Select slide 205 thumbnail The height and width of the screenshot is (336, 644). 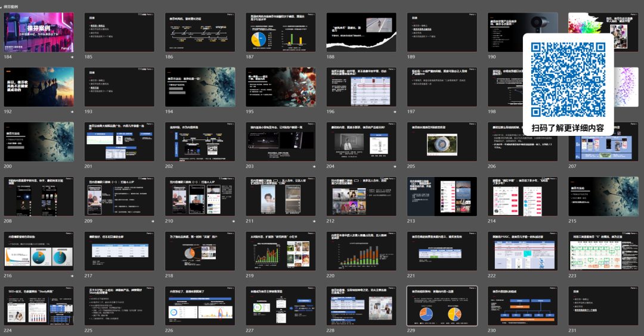442,142
